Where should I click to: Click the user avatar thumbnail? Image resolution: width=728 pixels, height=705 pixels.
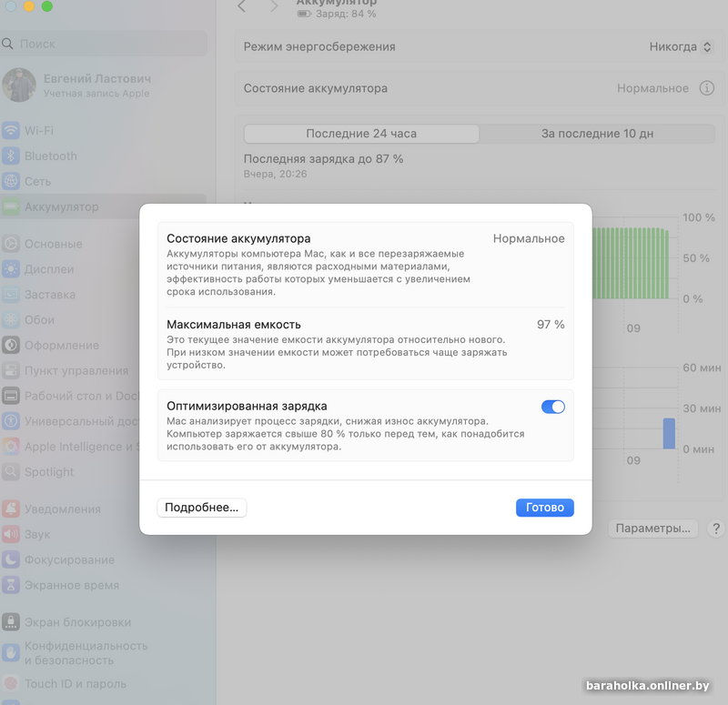click(x=19, y=86)
